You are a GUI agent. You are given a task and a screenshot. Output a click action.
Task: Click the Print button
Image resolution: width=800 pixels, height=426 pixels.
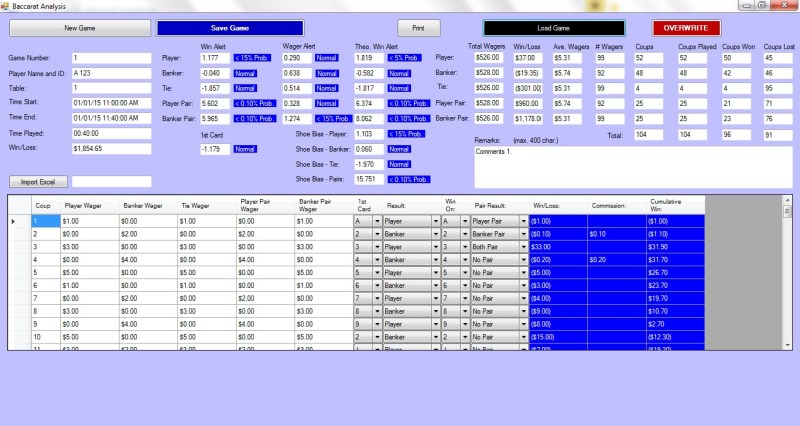click(418, 28)
